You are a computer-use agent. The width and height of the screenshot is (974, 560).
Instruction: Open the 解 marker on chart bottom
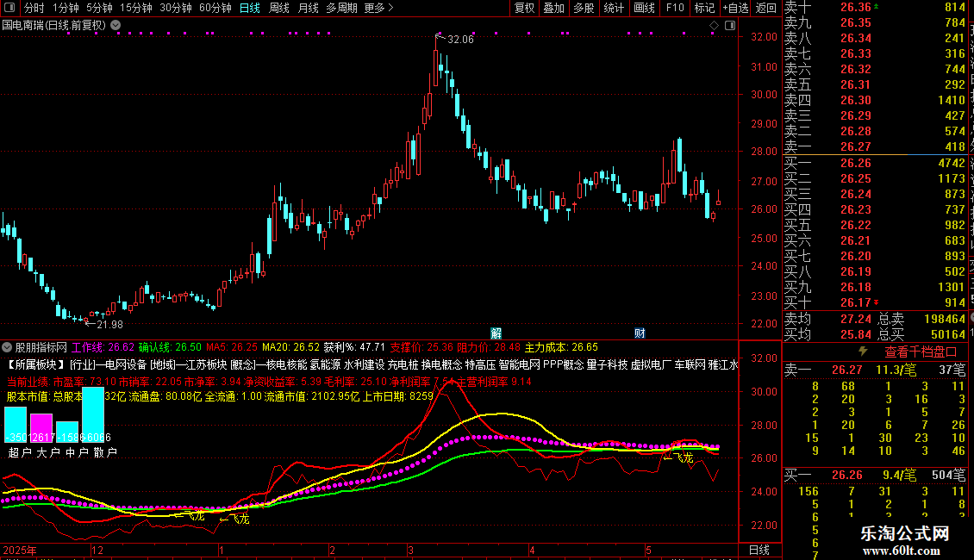pos(496,333)
